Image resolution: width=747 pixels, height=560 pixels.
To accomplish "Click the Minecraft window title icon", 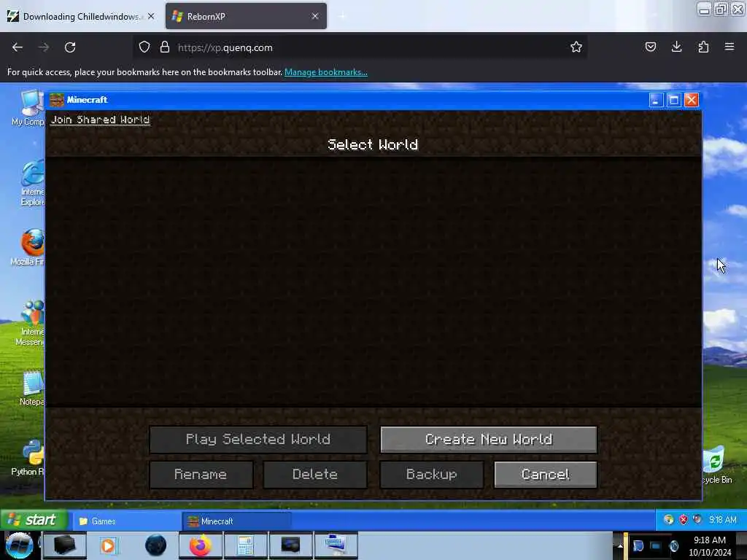I will (x=57, y=100).
